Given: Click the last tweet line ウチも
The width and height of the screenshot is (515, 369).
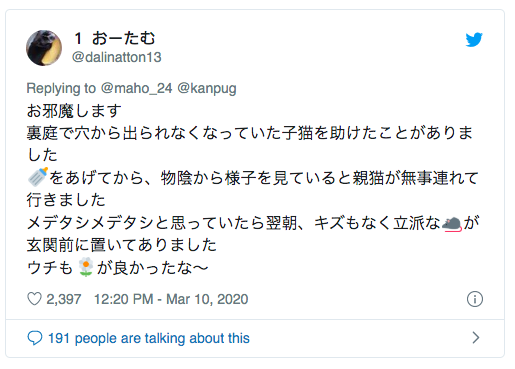Looking at the screenshot, I should (x=117, y=267).
